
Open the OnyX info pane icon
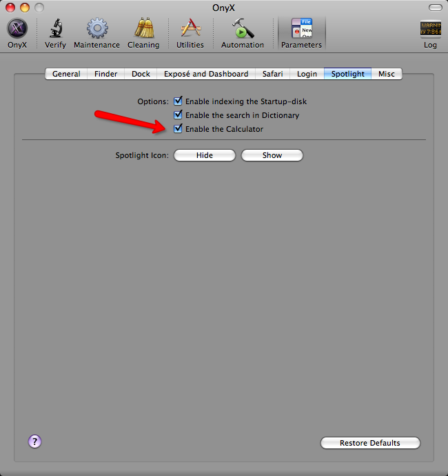[x=17, y=28]
